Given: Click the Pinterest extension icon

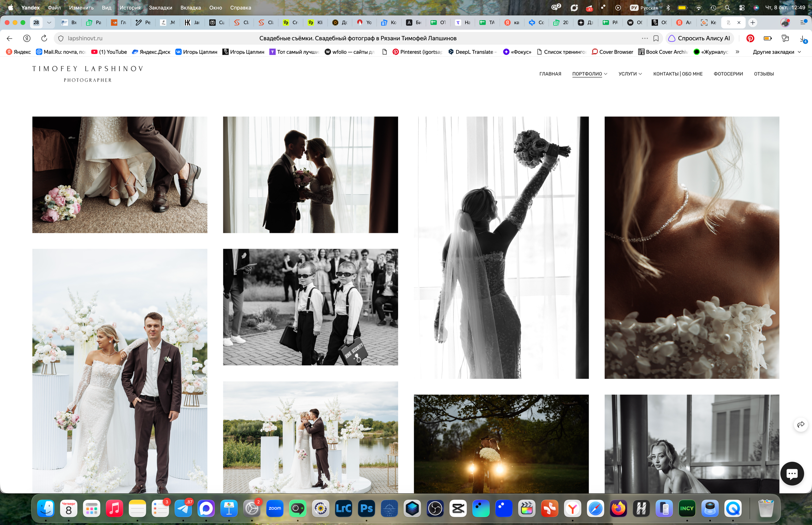Looking at the screenshot, I should [750, 38].
